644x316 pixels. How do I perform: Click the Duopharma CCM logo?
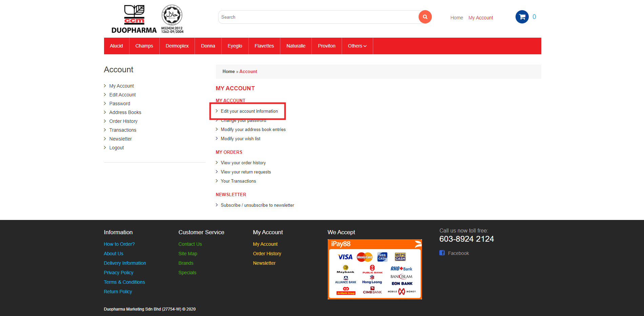[134, 20]
